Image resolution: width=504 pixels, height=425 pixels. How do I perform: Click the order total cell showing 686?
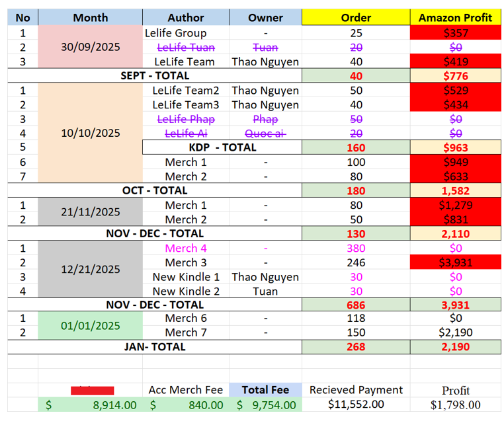pyautogui.click(x=356, y=305)
